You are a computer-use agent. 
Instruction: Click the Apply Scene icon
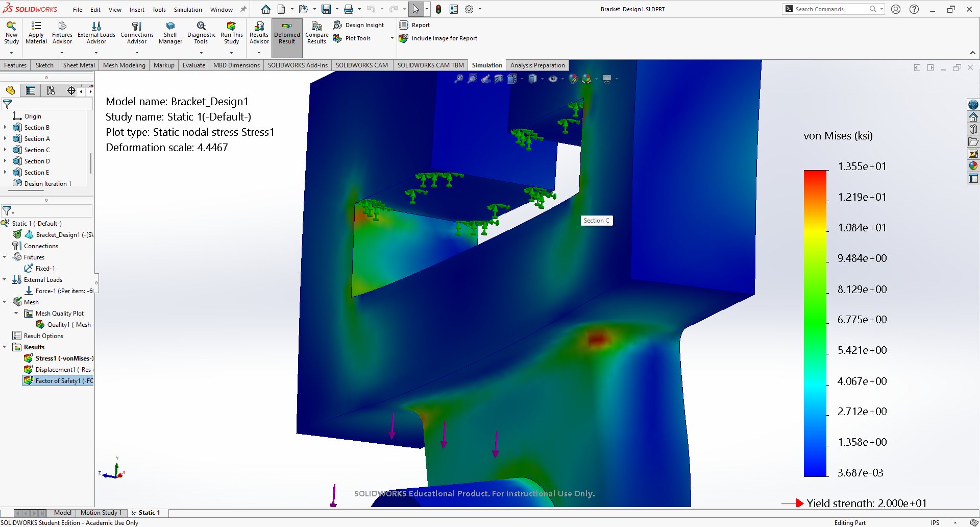586,79
